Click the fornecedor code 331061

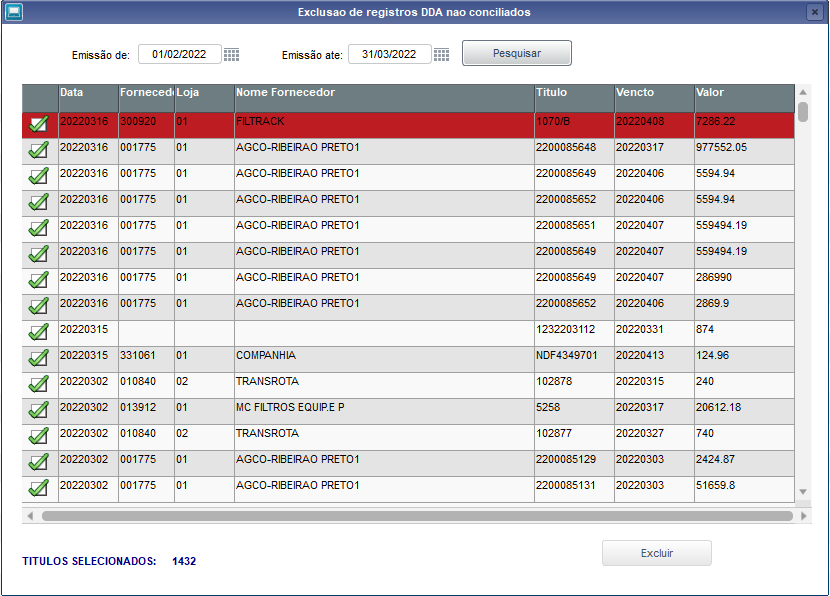pos(146,359)
